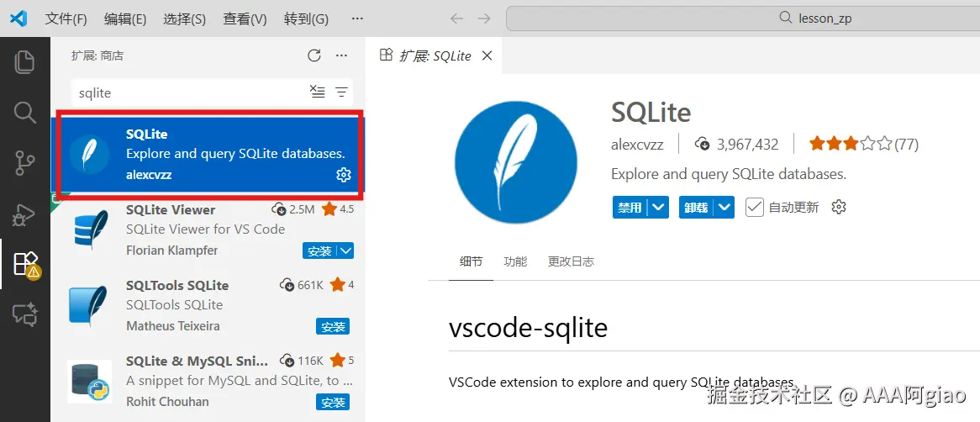This screenshot has width=980, height=422.
Task: Install the SQLite Viewer extension
Action: (x=320, y=251)
